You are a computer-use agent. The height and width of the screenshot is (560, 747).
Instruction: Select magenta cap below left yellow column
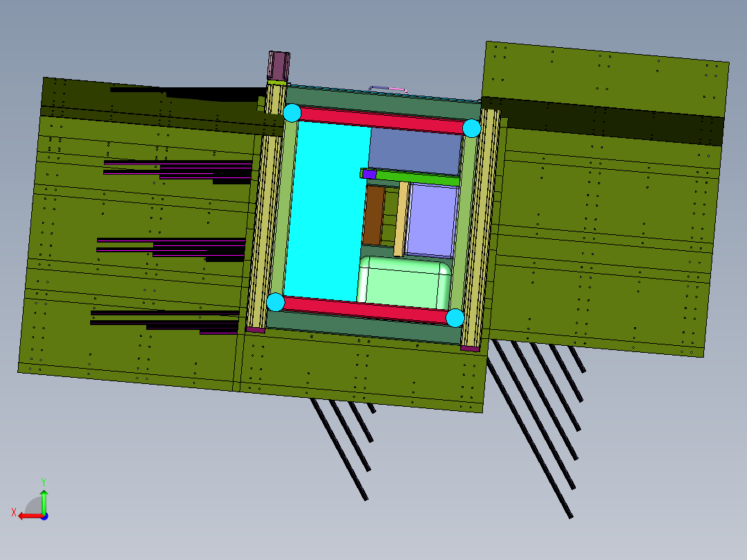255,330
